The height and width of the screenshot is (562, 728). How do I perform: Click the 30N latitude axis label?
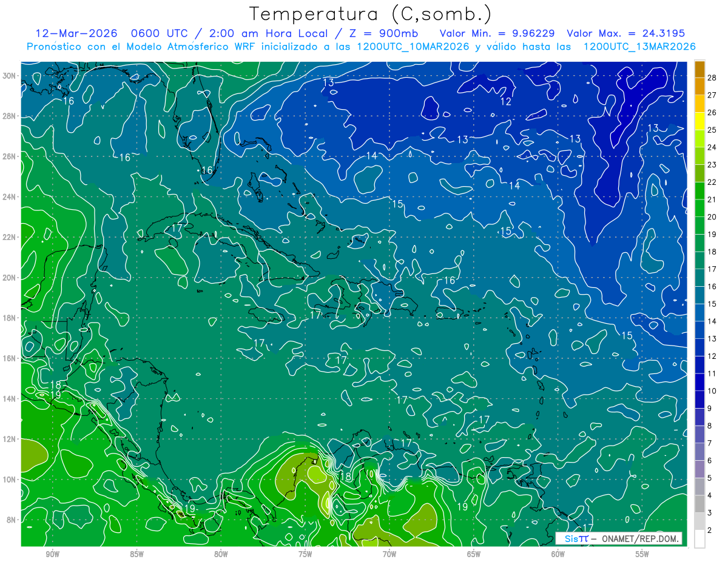8,76
